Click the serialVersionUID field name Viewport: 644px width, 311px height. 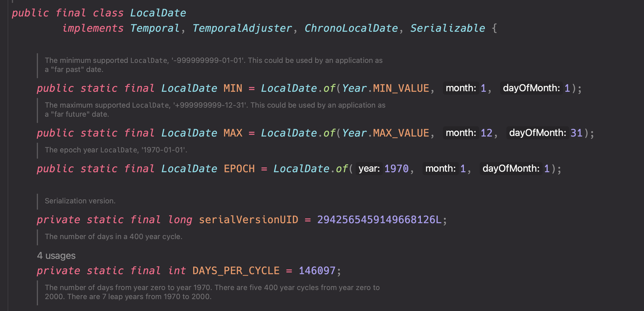coord(248,220)
